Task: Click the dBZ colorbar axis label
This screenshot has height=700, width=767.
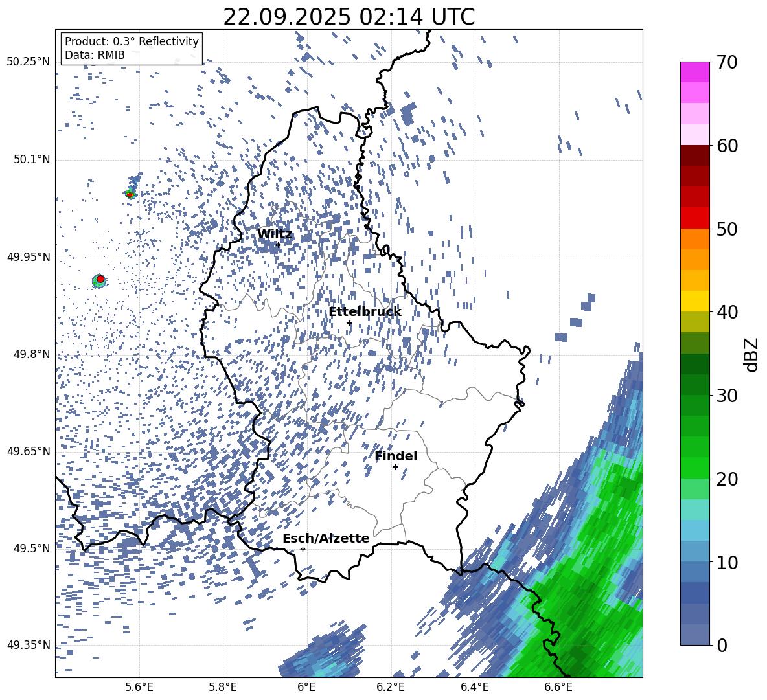Action: tap(751, 354)
